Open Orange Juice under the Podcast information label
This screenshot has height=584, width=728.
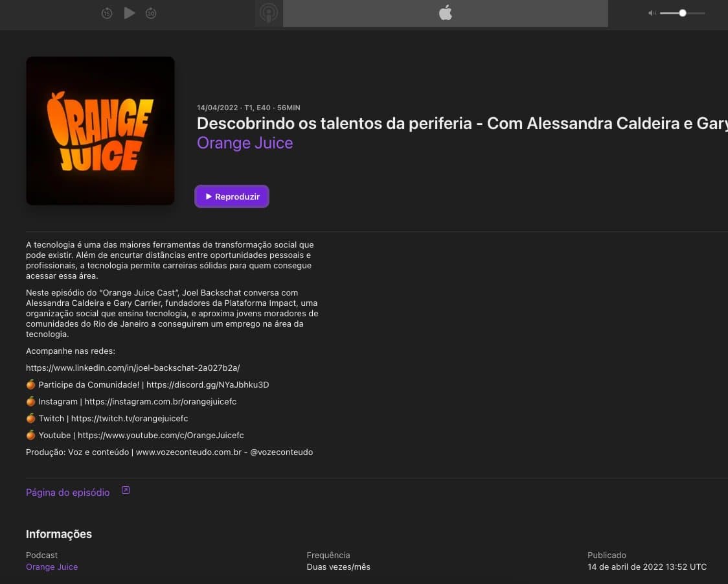coord(52,567)
